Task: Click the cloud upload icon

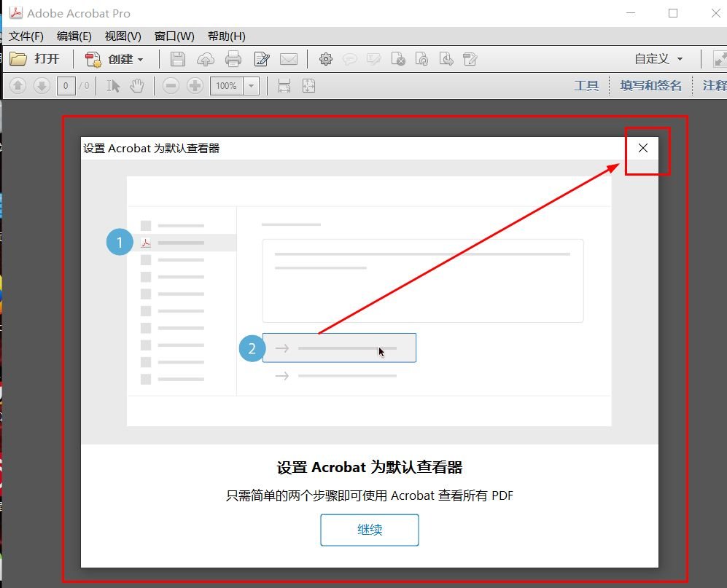Action: (x=206, y=59)
